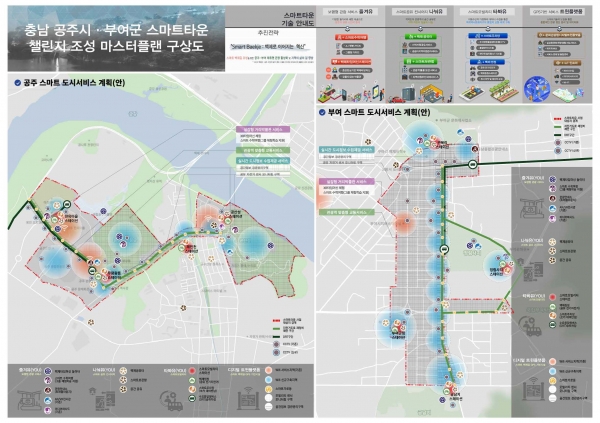Click the parking garage illustration under 나눠유 column

(x=432, y=93)
